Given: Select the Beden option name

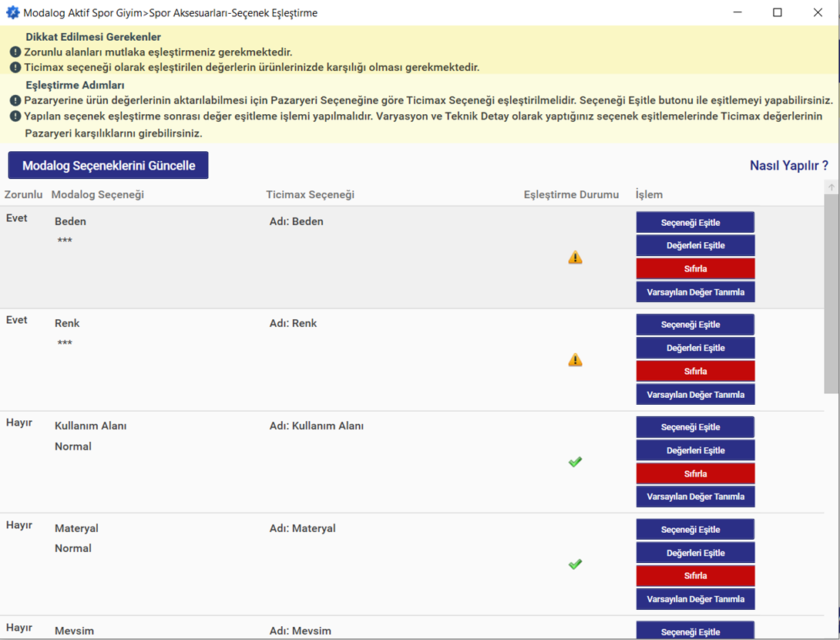Looking at the screenshot, I should pyautogui.click(x=70, y=221).
